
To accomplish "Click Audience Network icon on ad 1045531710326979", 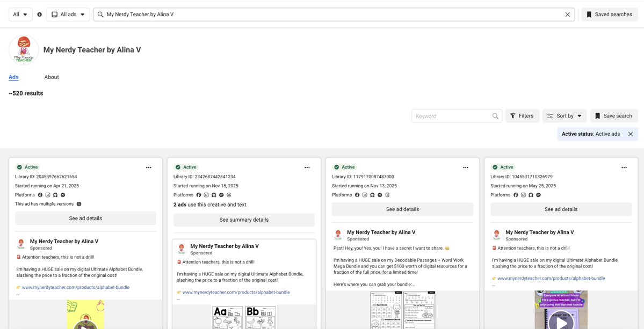I will point(531,195).
